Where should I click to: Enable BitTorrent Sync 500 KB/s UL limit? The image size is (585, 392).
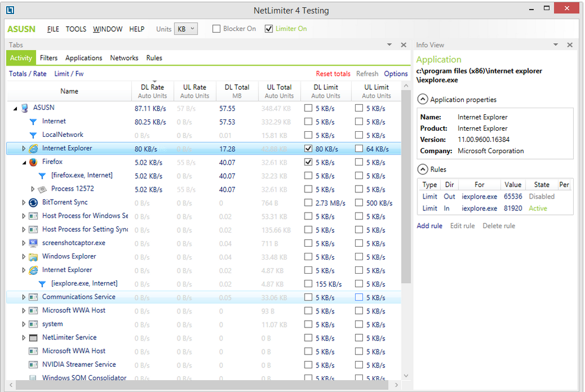(359, 202)
